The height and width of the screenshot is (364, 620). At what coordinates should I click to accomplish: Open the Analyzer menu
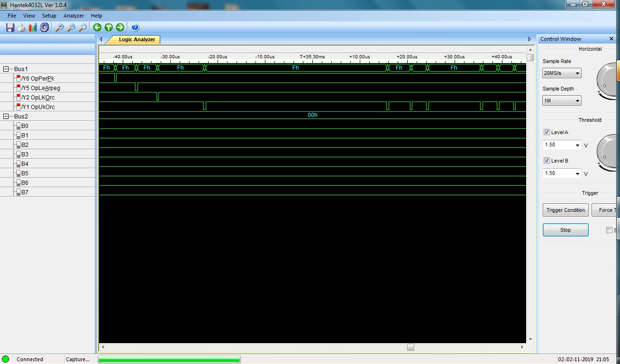73,16
